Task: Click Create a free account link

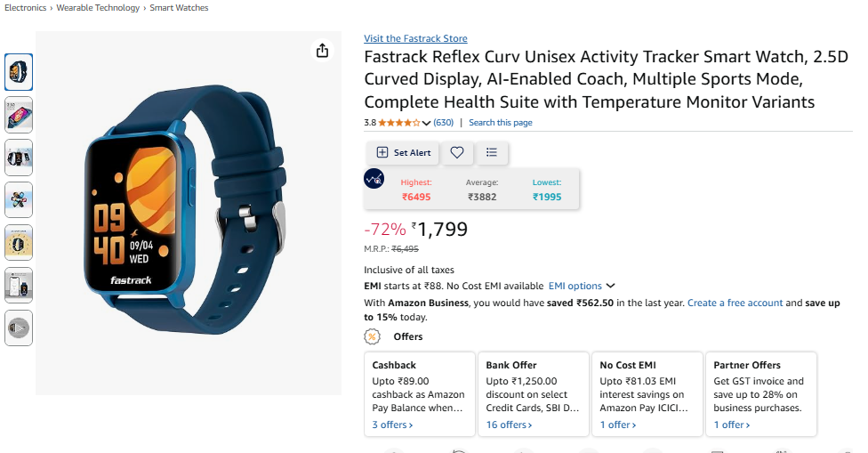Action: (735, 303)
